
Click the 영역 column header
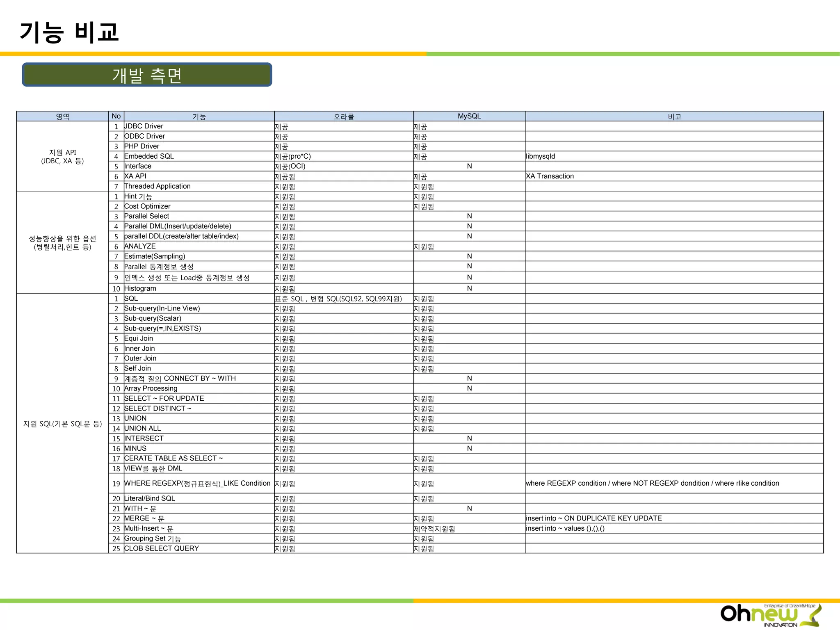pyautogui.click(x=62, y=116)
